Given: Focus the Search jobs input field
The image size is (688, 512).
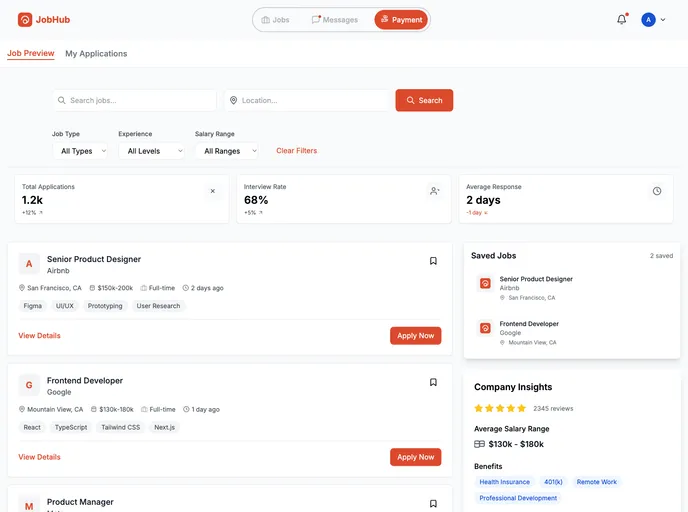Looking at the screenshot, I should click(x=135, y=100).
